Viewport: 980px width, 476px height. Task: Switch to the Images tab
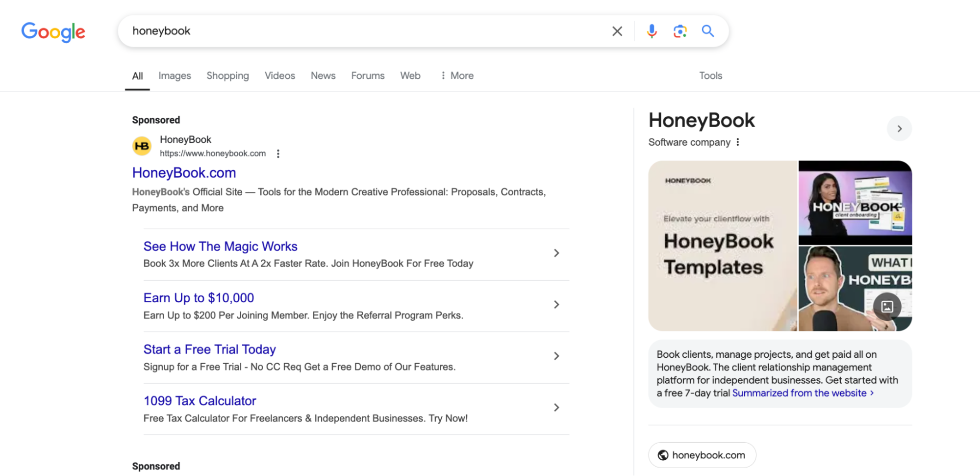pos(174,76)
